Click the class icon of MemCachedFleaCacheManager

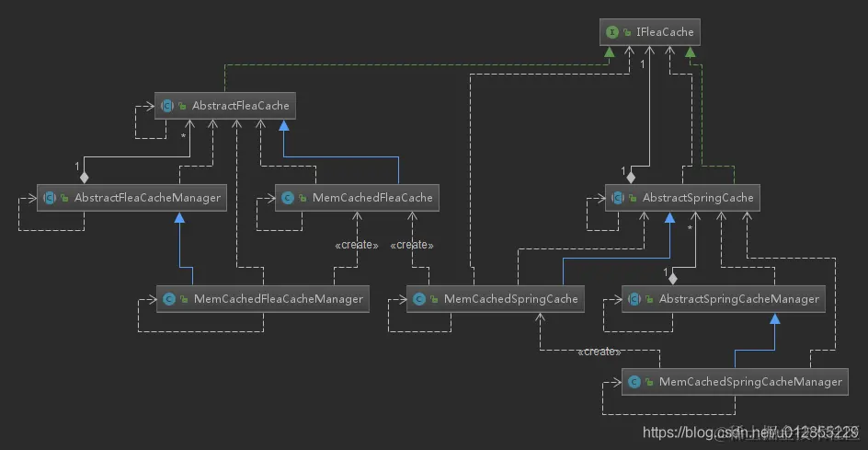(x=168, y=299)
